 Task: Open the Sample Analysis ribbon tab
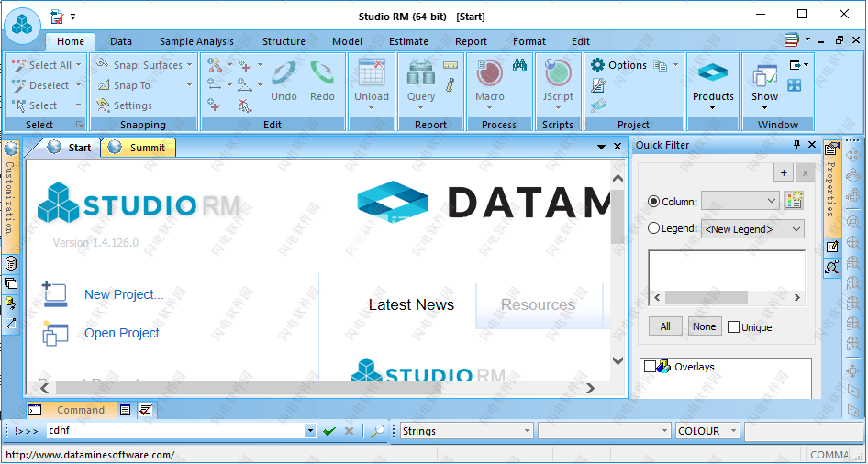click(196, 41)
